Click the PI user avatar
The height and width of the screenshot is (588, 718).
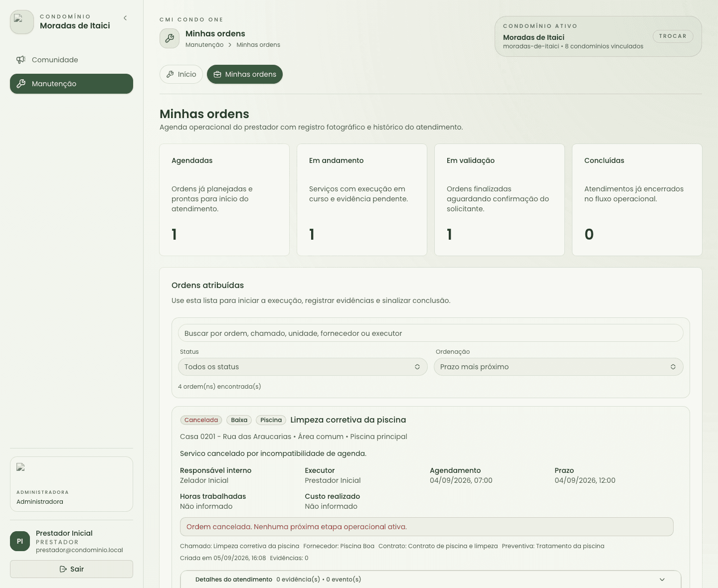click(20, 541)
